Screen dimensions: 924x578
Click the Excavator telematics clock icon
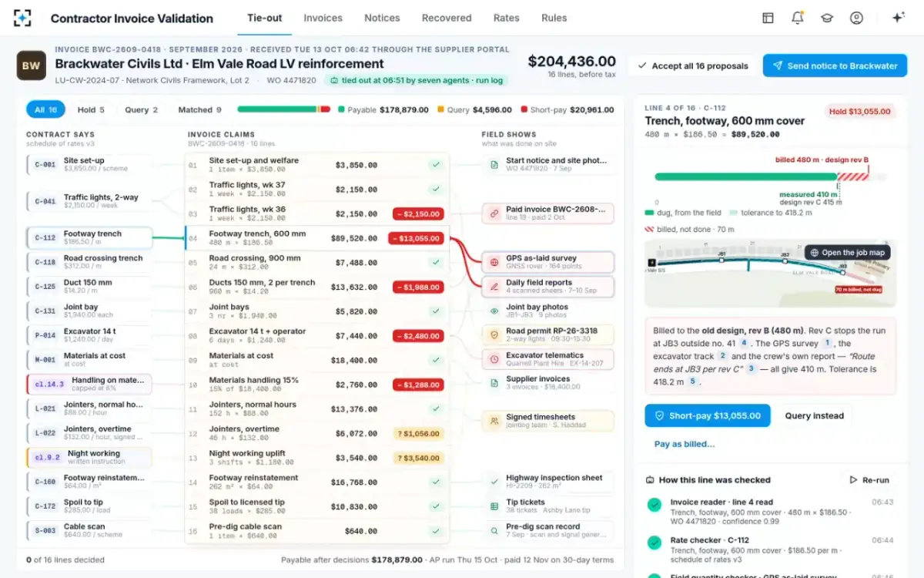point(494,359)
